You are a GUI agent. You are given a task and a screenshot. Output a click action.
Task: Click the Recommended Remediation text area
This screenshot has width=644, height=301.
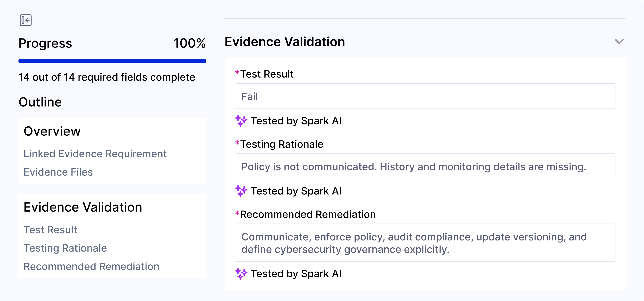pyautogui.click(x=425, y=243)
